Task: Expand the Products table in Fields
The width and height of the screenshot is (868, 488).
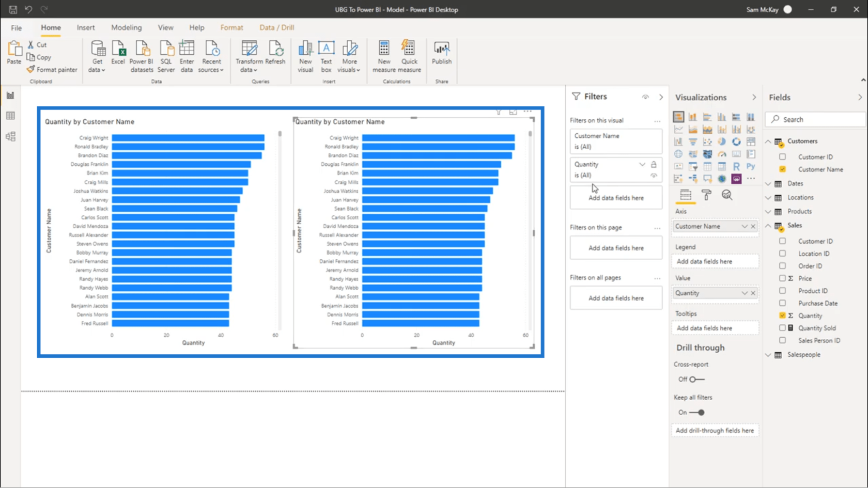Action: [768, 212]
